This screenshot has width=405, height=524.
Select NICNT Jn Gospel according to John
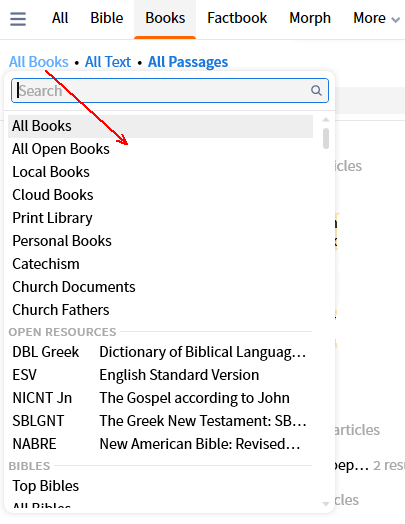160,398
